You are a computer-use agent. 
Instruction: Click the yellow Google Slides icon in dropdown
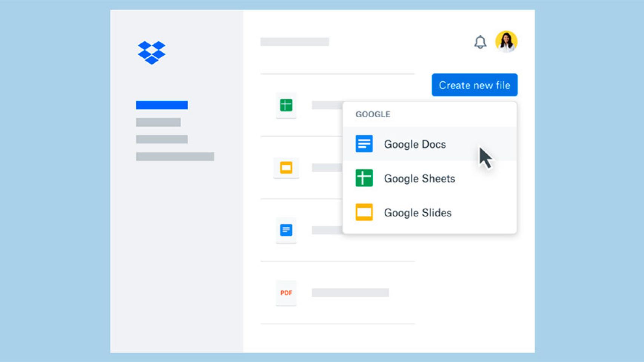click(364, 212)
